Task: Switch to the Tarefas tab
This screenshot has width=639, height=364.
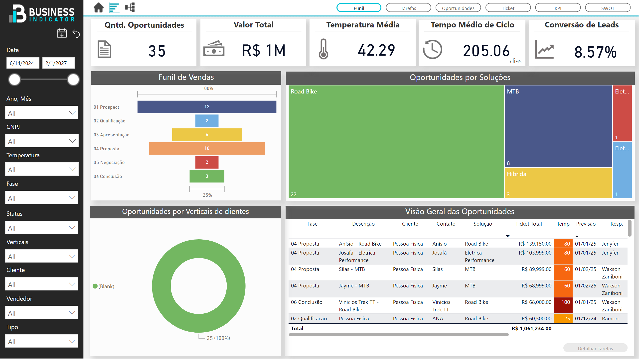Action: pos(408,8)
